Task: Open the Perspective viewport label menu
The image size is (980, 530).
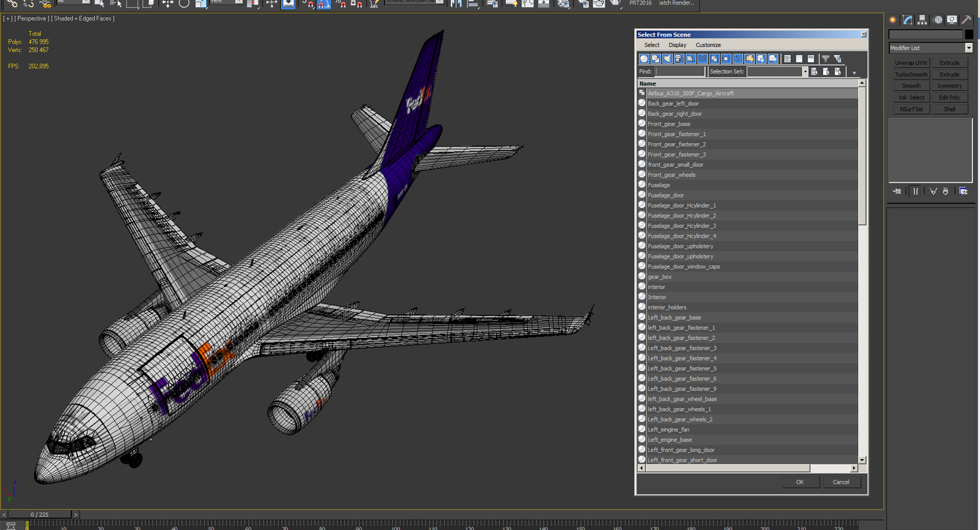Action: point(31,19)
